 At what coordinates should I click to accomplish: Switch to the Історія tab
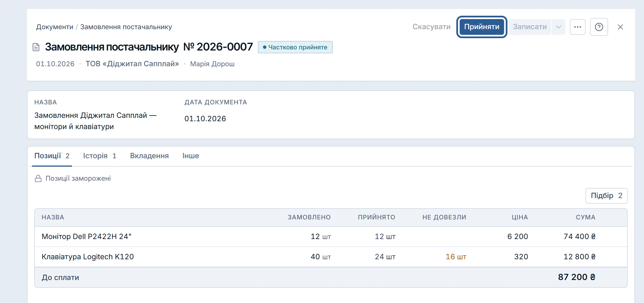point(99,156)
